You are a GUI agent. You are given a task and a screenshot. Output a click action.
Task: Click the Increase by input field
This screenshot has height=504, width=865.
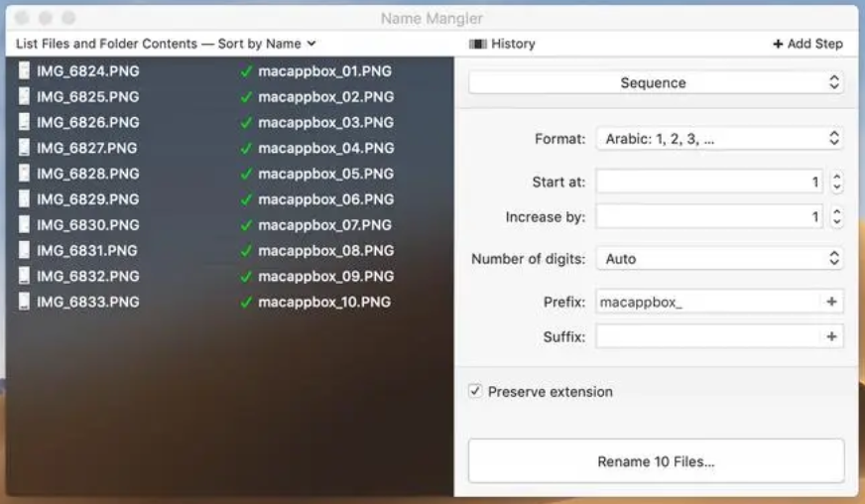tap(710, 216)
